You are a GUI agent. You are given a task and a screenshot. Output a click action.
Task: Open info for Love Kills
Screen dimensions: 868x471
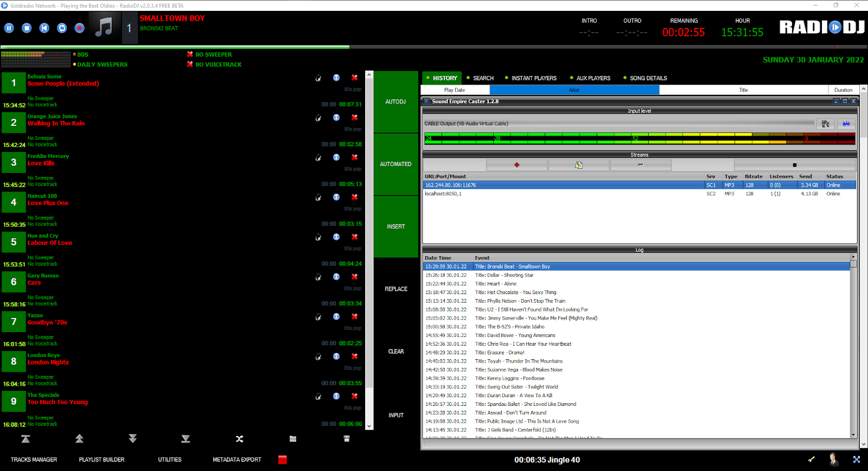(336, 157)
